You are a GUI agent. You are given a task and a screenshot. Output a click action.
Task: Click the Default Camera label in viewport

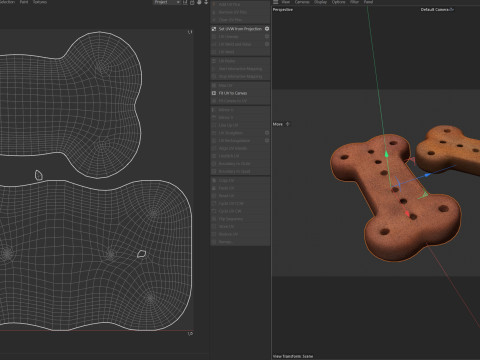coord(437,10)
